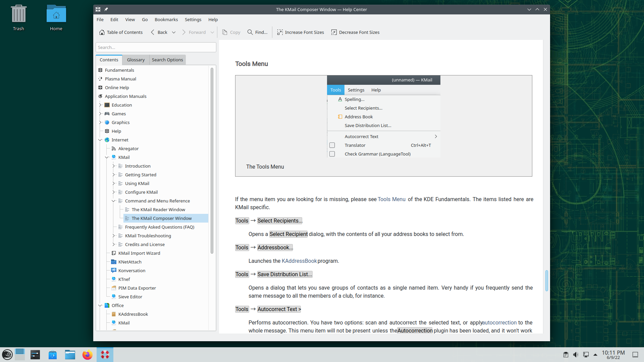The height and width of the screenshot is (362, 644).
Task: Click the Table of Contents home icon
Action: coord(102,32)
